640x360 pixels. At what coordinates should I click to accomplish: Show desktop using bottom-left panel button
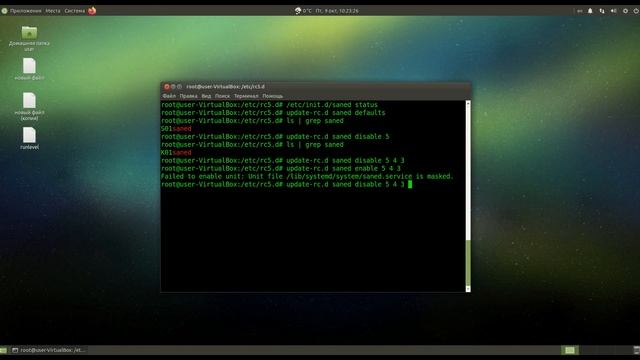pos(3,350)
